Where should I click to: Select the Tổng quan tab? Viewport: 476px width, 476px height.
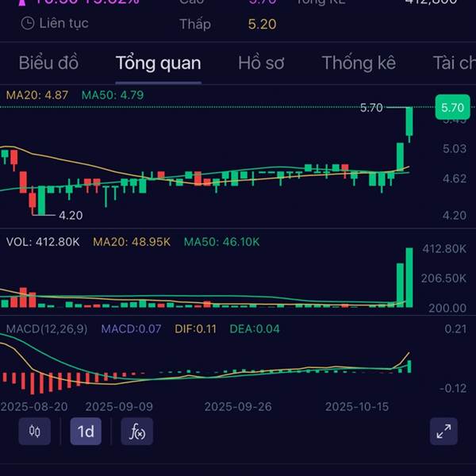158,63
